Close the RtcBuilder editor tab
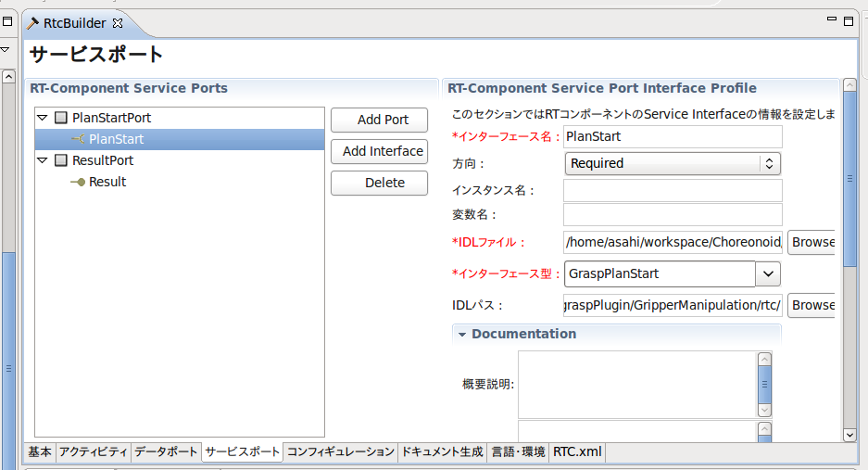The height and width of the screenshot is (470, 868). 118,23
